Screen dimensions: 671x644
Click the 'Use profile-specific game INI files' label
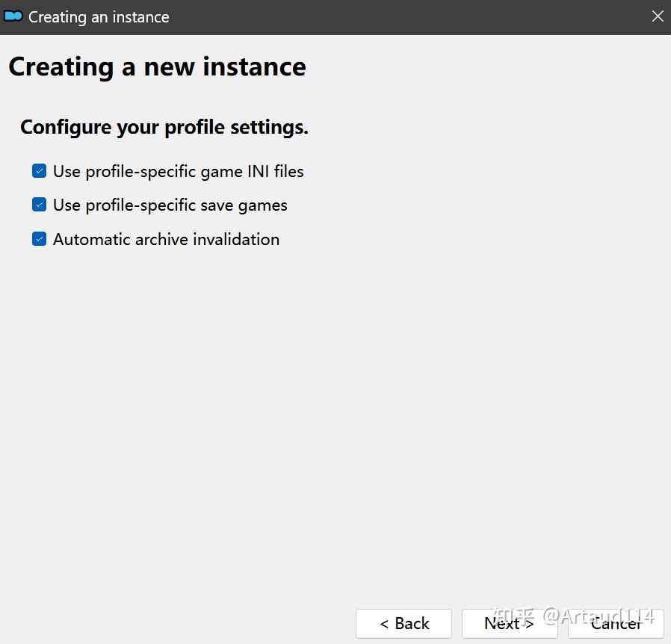(178, 171)
